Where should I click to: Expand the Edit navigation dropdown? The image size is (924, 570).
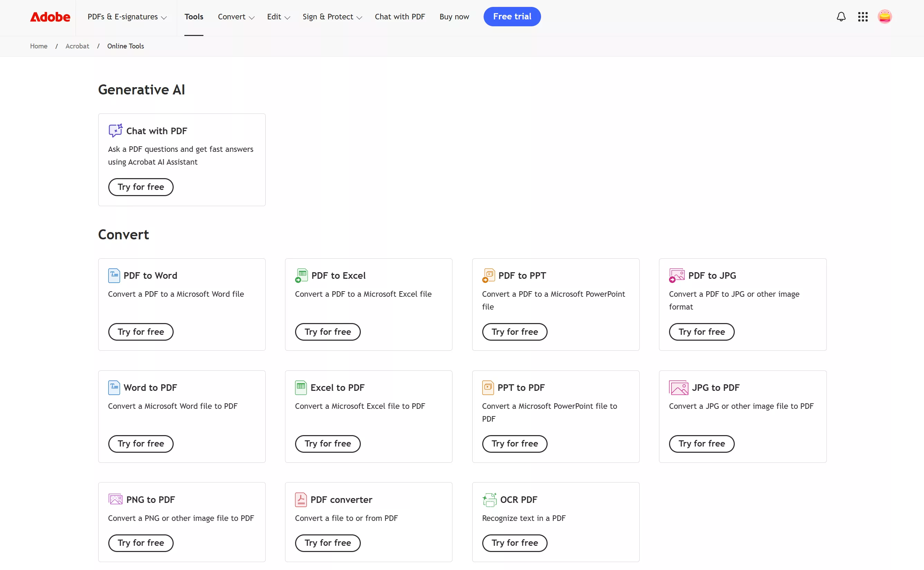coord(278,17)
